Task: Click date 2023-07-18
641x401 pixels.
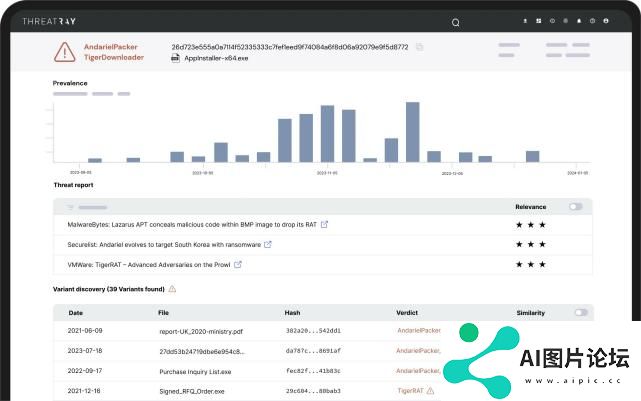Action: (85, 350)
